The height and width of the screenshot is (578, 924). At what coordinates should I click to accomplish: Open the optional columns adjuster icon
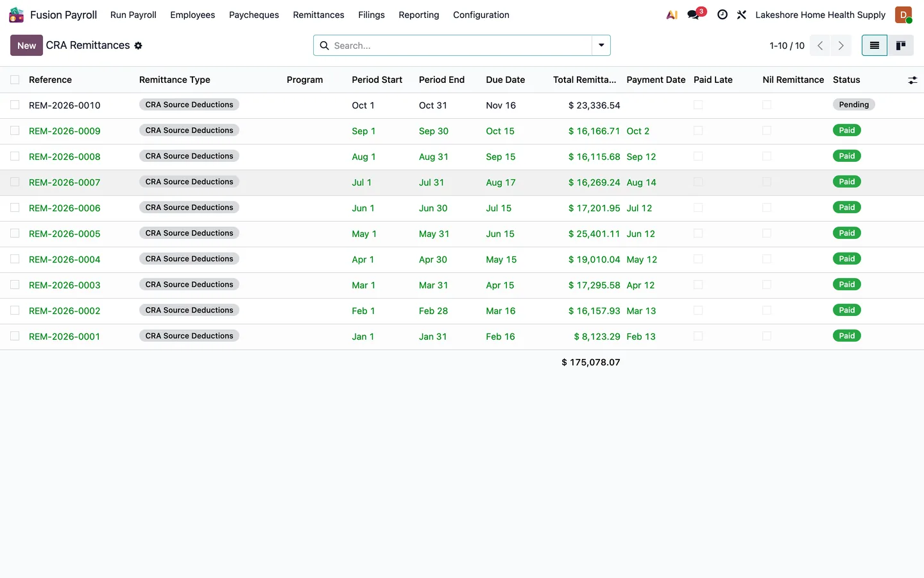pyautogui.click(x=912, y=80)
